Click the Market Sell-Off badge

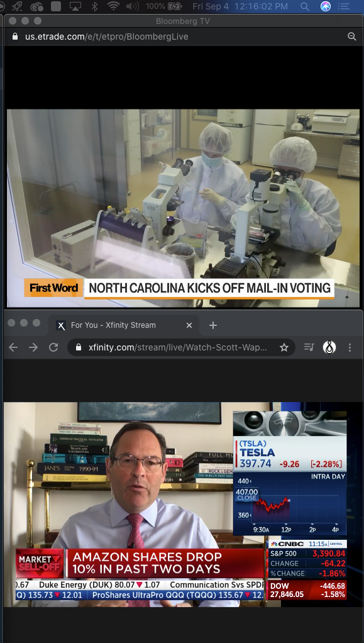click(x=40, y=563)
